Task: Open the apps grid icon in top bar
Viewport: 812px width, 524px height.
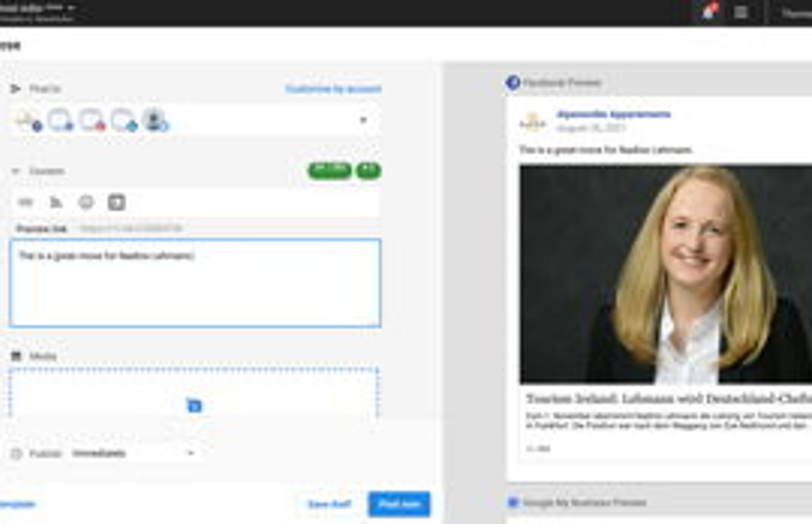Action: (741, 12)
